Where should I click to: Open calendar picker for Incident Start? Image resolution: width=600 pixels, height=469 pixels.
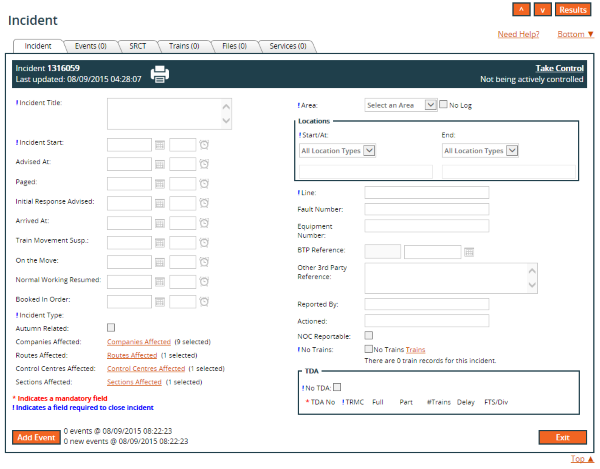pos(160,144)
